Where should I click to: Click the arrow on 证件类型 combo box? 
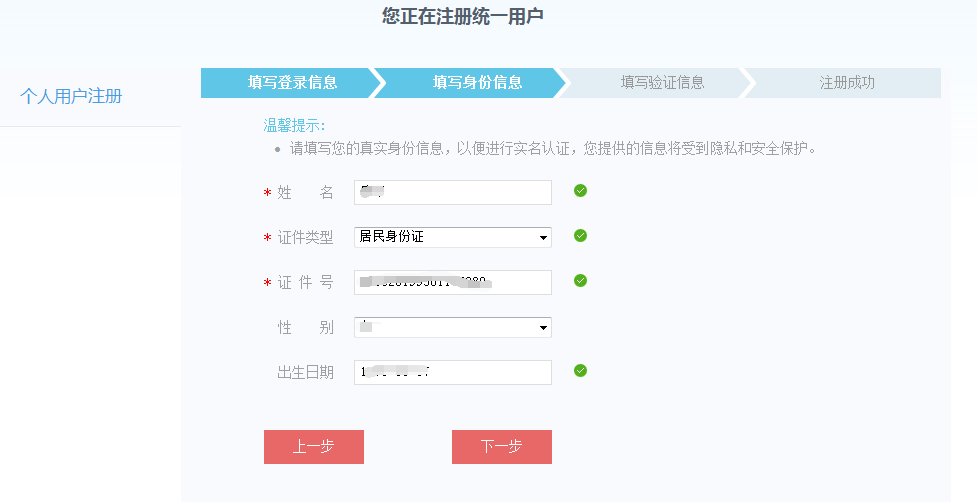543,237
